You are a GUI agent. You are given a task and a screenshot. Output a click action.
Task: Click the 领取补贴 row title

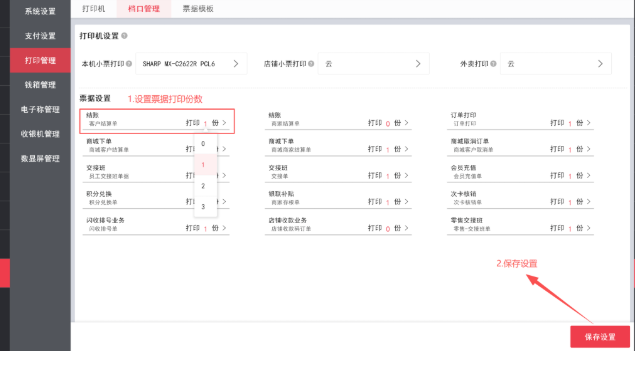click(281, 194)
